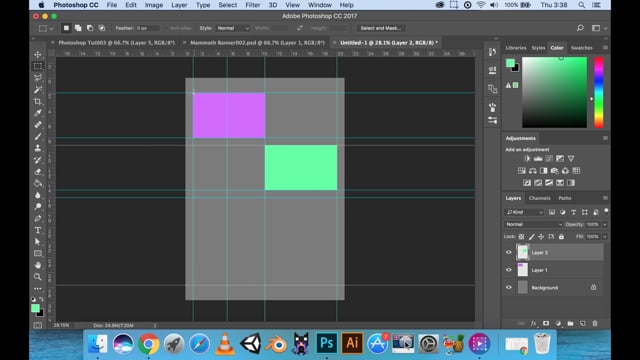
Task: Hide the Background layer eye icon
Action: point(509,287)
